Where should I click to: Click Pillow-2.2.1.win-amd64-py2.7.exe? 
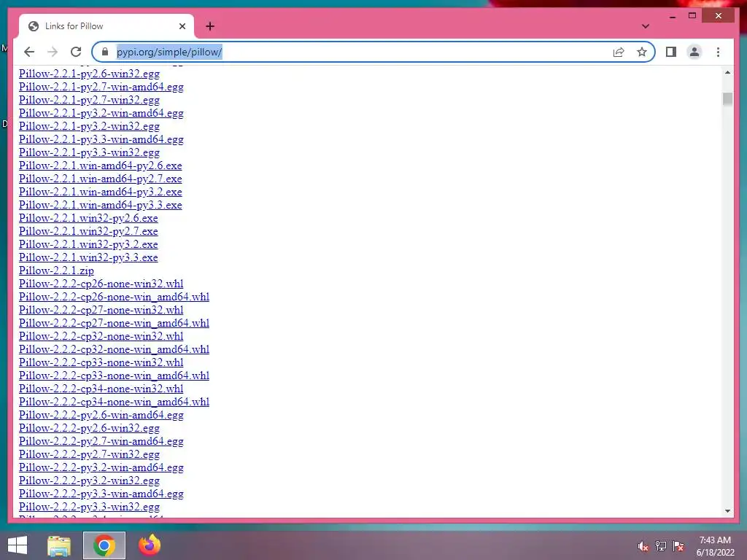point(101,179)
